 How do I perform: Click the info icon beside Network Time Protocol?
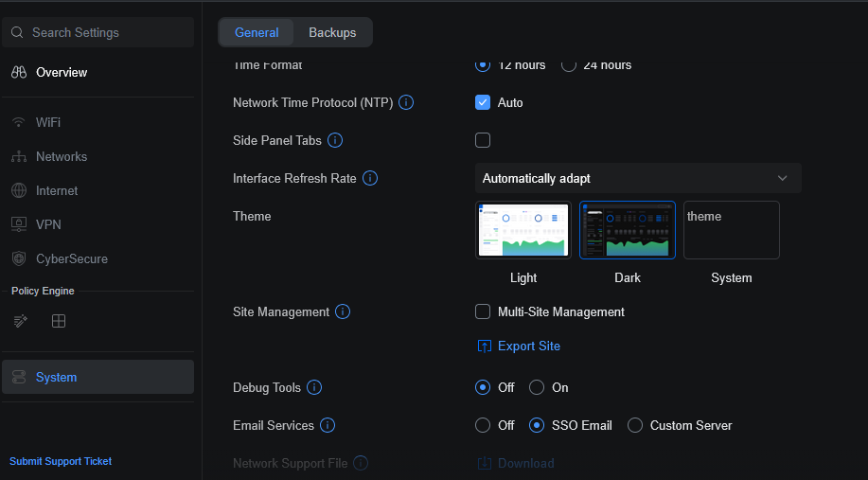pos(406,102)
